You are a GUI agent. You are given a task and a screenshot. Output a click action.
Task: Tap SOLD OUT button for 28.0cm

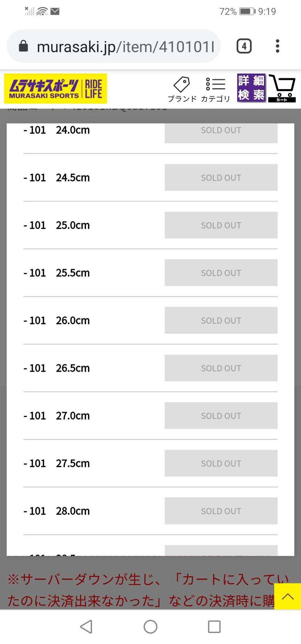[221, 511]
